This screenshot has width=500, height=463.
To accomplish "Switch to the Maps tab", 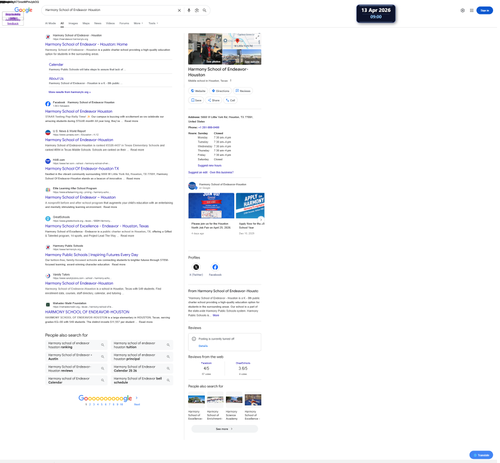I will [86, 23].
